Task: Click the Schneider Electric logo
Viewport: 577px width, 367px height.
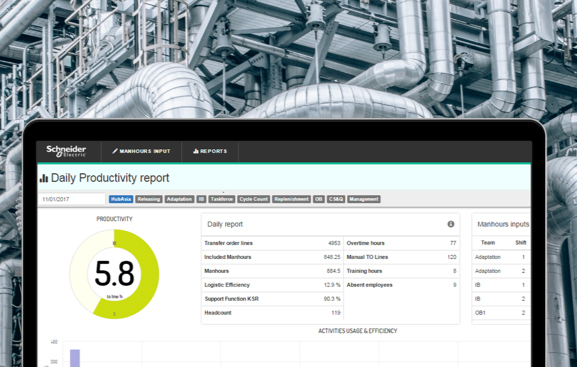Action: pos(66,151)
